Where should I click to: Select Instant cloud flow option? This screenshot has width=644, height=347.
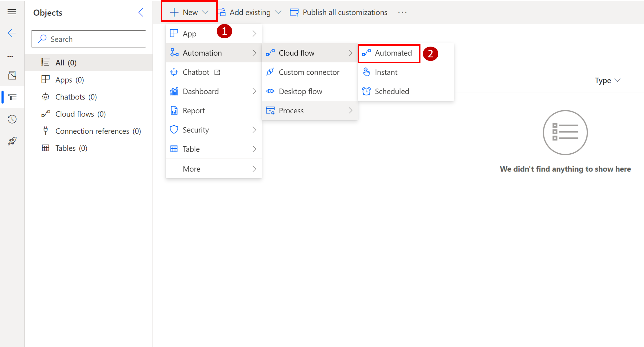pyautogui.click(x=385, y=72)
